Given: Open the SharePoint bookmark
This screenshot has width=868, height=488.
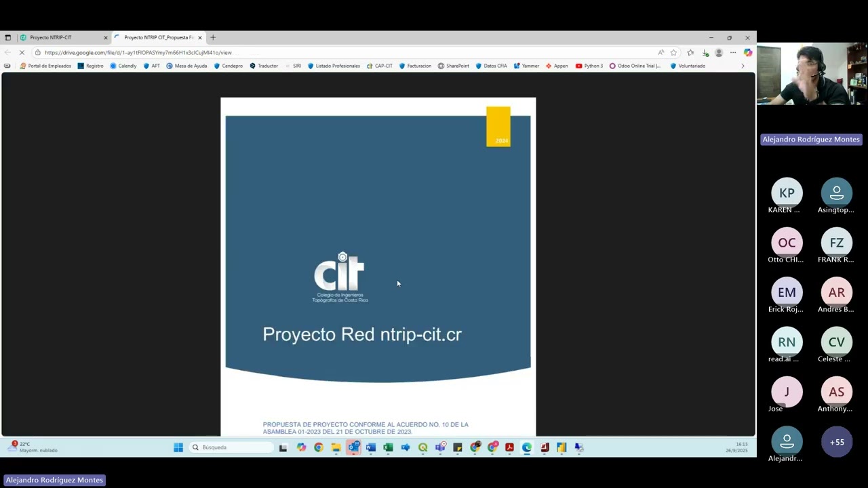Looking at the screenshot, I should (x=453, y=66).
